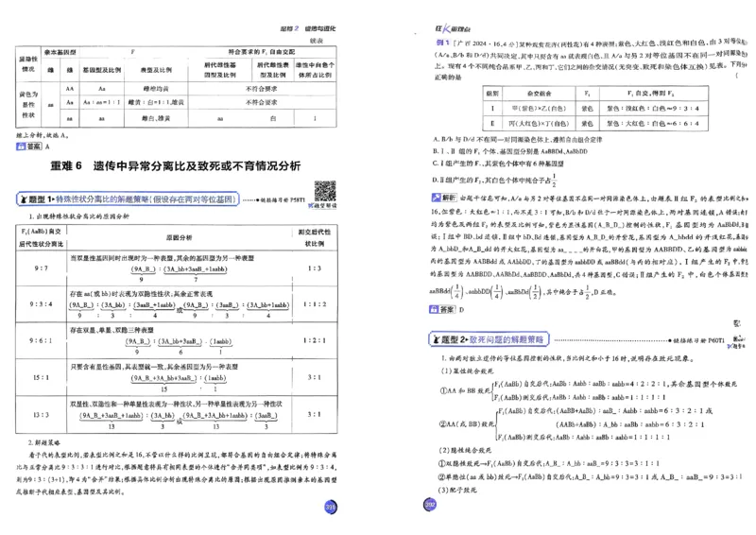Image resolution: width=756 pixels, height=535 pixels.
Task: Click link text 链接练习册 P60T1
Action: click(698, 340)
